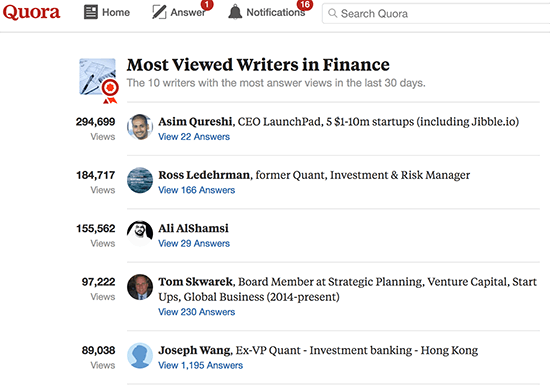
Task: Click the Quora logo
Action: [x=32, y=12]
